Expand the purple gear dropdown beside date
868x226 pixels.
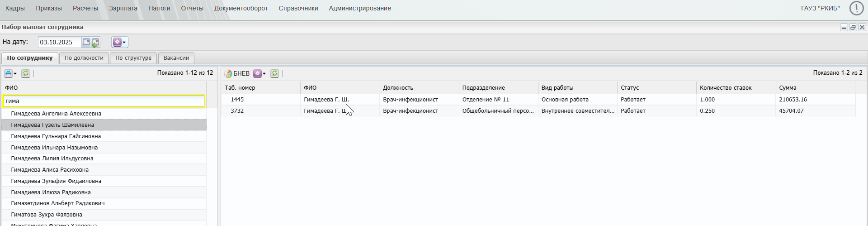pos(120,42)
